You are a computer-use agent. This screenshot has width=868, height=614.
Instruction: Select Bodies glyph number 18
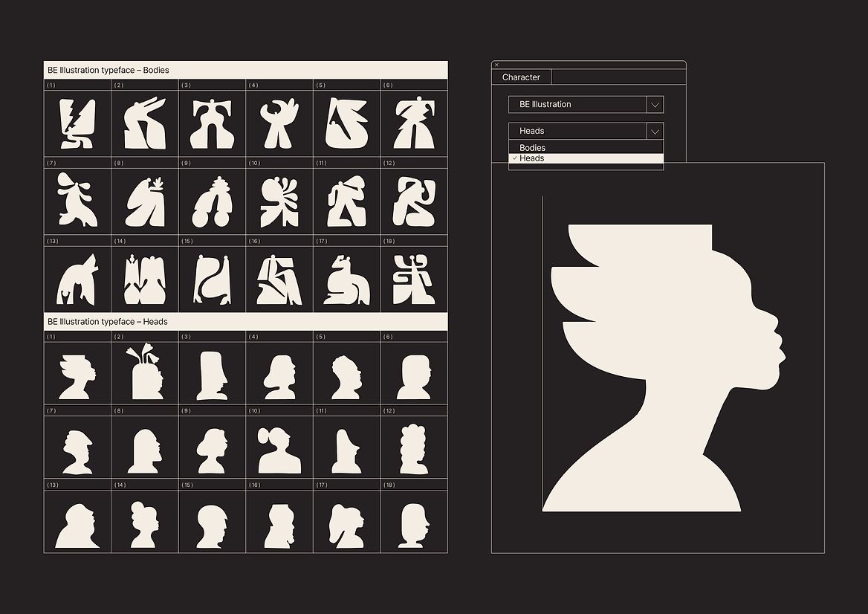(x=414, y=279)
